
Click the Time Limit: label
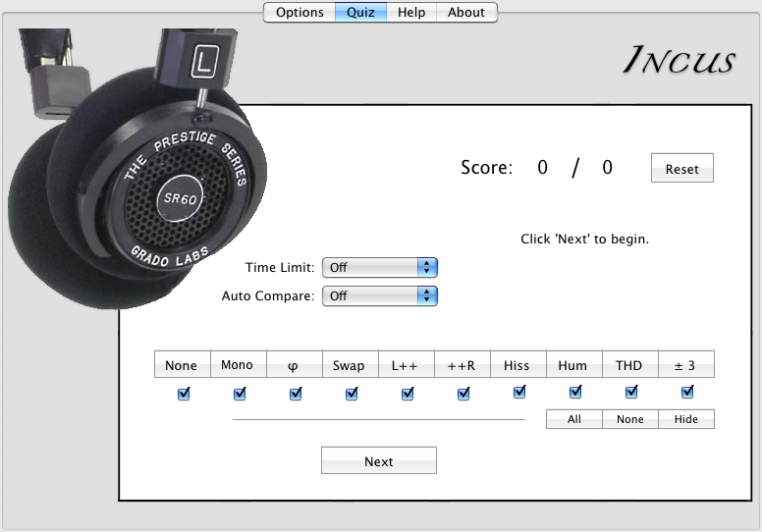[280, 268]
